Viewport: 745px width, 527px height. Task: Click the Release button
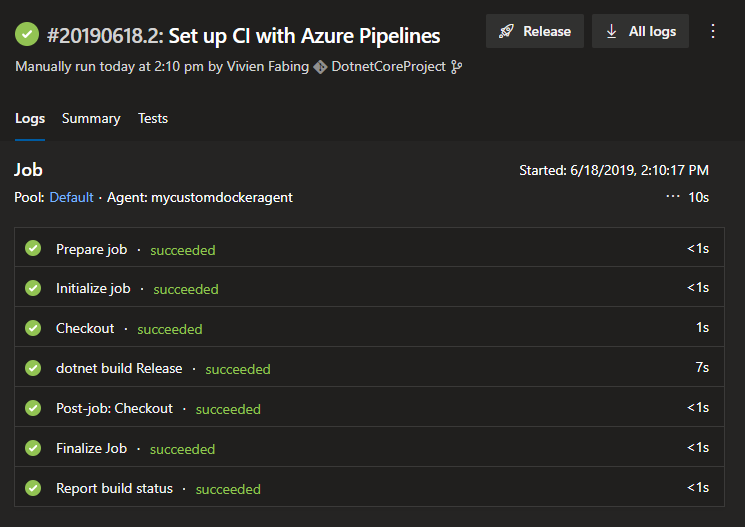click(x=535, y=31)
